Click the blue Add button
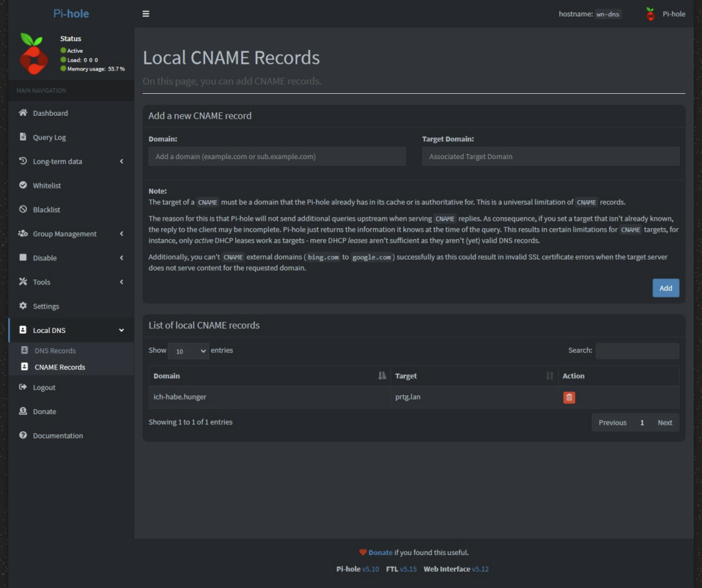This screenshot has height=588, width=702. pyautogui.click(x=666, y=289)
